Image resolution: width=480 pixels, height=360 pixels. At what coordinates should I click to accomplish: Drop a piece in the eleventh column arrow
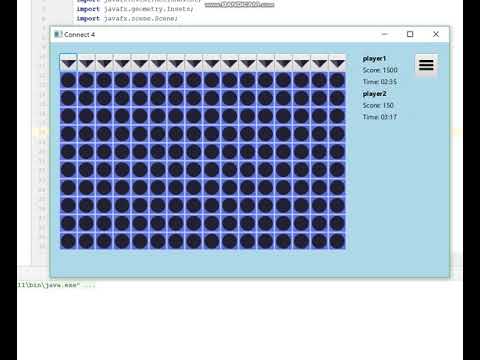[x=248, y=63]
